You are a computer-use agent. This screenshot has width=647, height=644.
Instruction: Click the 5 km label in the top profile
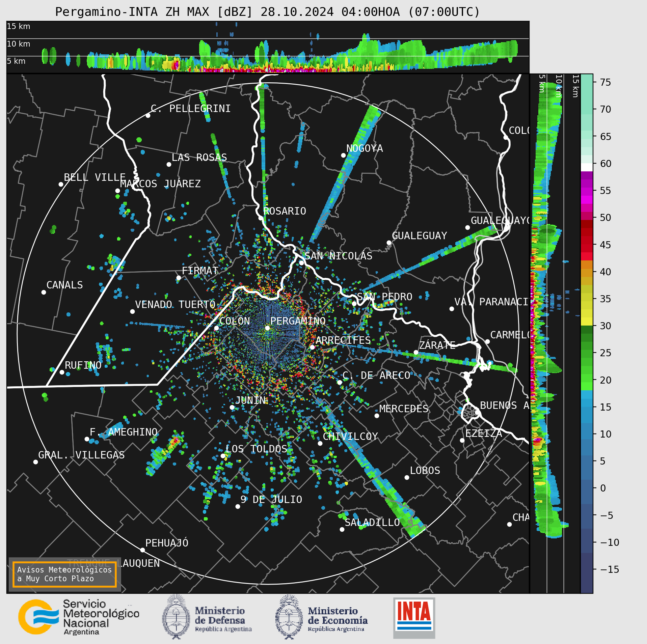pyautogui.click(x=16, y=61)
